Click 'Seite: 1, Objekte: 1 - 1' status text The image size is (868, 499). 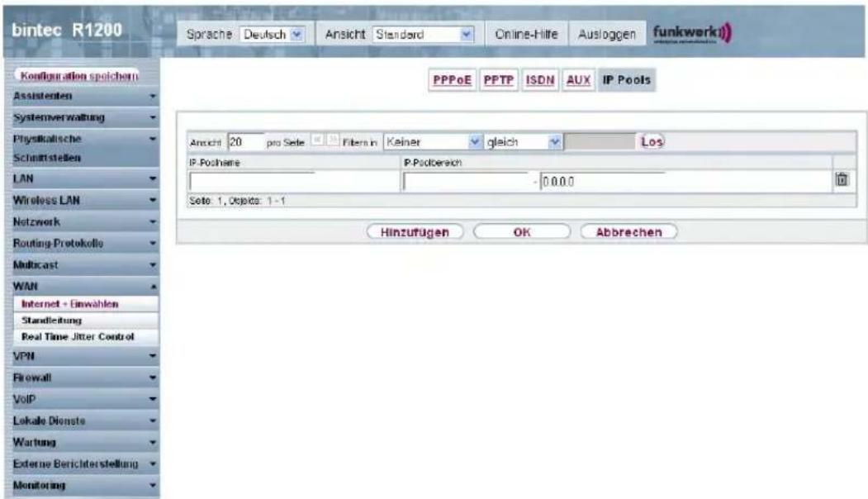[x=237, y=201]
